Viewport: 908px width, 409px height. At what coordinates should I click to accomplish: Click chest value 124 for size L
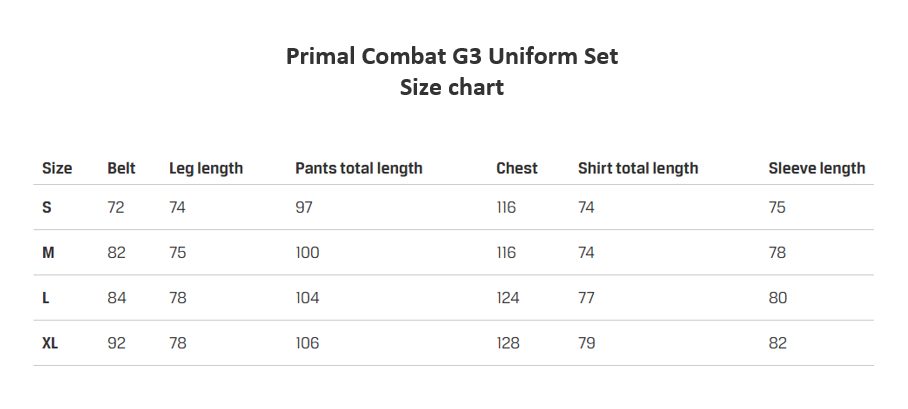click(x=508, y=298)
